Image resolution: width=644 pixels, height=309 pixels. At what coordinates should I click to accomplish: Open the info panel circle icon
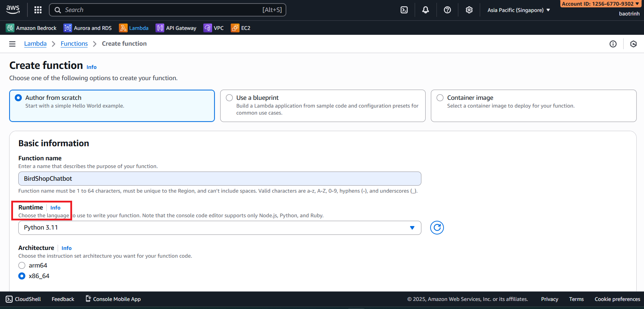[613, 44]
